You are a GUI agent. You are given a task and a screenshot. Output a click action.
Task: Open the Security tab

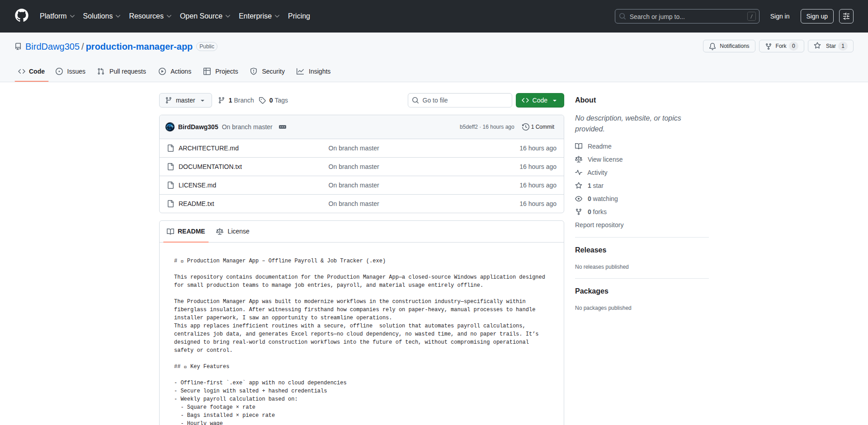(268, 71)
